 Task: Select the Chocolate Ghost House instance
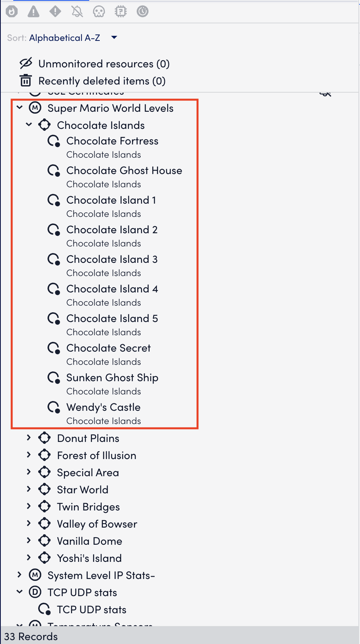tap(124, 171)
